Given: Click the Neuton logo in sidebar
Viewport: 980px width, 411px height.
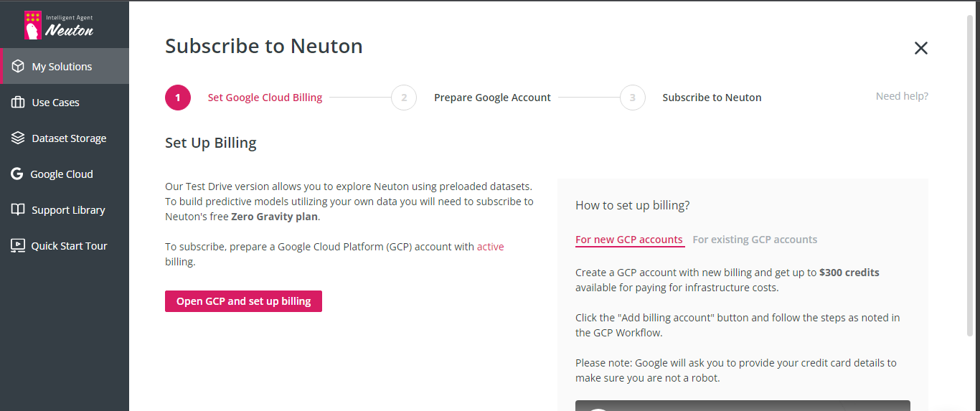Looking at the screenshot, I should coord(59,25).
